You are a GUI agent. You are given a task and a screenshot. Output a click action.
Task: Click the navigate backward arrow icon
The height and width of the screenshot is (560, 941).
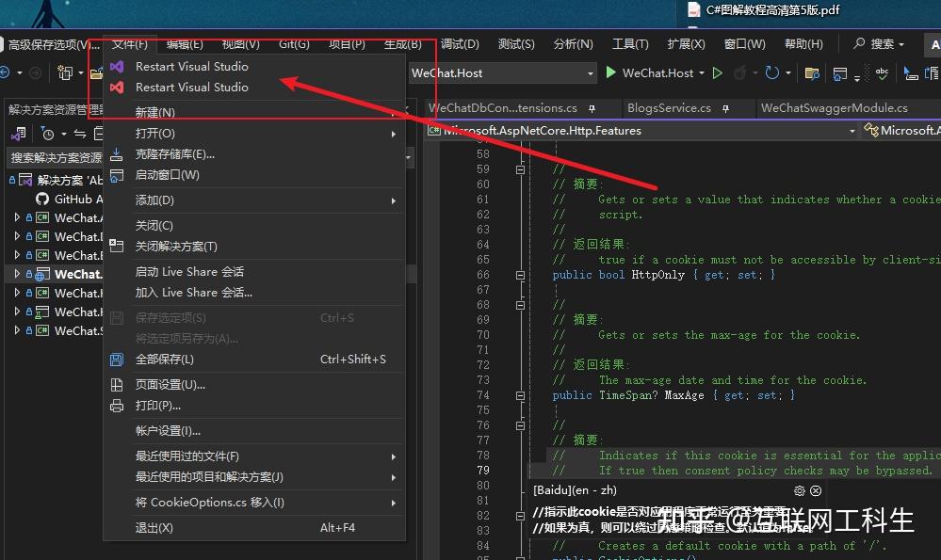pos(6,73)
